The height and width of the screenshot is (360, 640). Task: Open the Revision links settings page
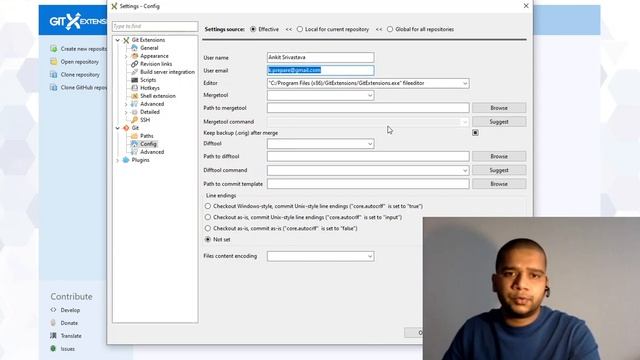(x=156, y=64)
